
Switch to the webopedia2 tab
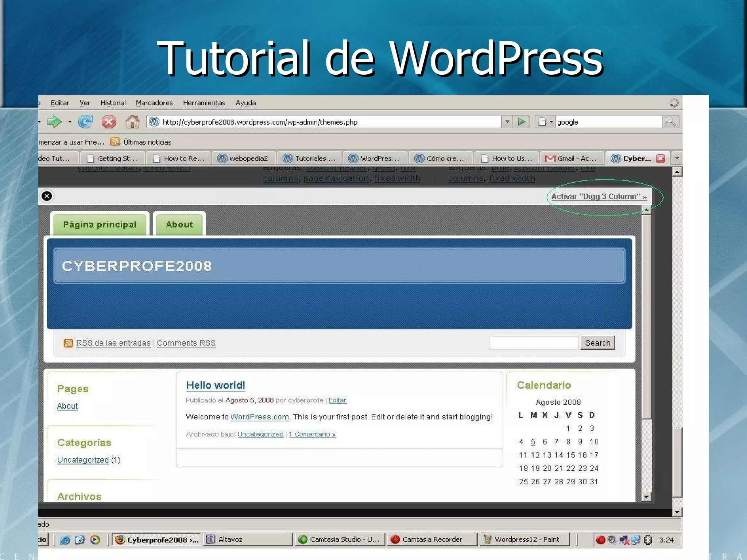click(x=243, y=158)
